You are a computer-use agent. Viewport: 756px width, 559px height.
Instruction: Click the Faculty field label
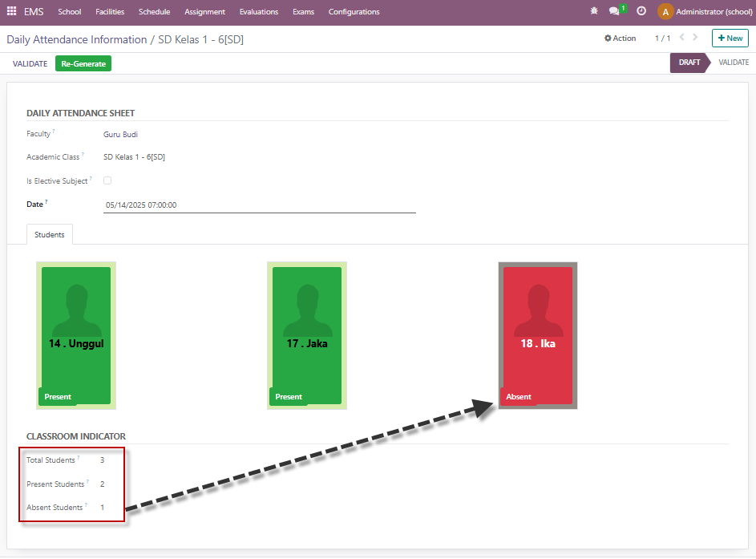pyautogui.click(x=38, y=134)
